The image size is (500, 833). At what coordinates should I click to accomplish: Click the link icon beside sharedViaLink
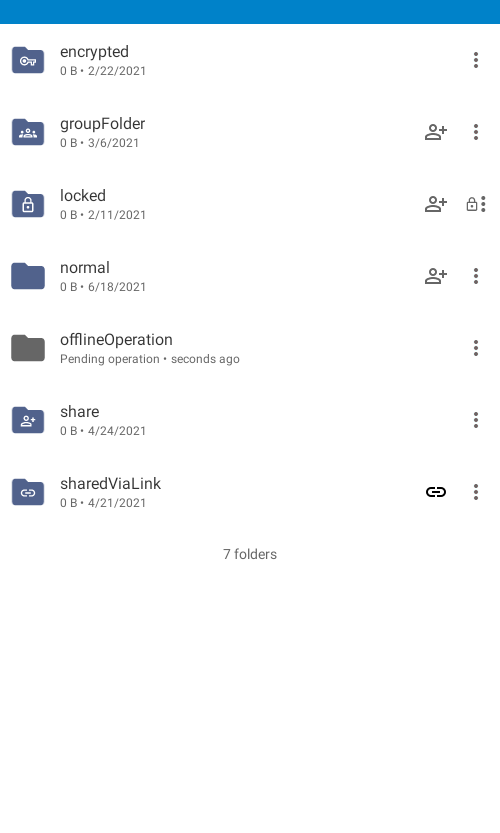[436, 492]
